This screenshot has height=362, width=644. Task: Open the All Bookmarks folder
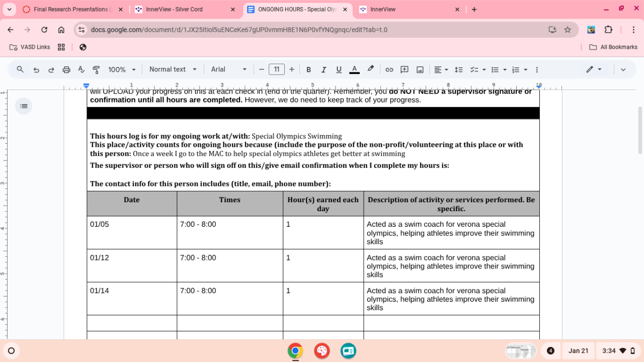pyautogui.click(x=613, y=47)
